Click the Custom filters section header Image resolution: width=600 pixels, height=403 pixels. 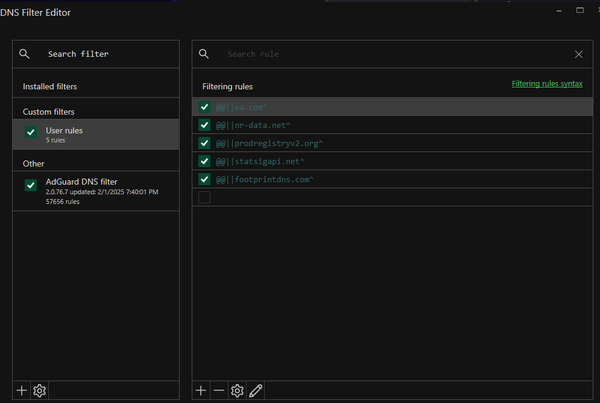[x=49, y=112]
